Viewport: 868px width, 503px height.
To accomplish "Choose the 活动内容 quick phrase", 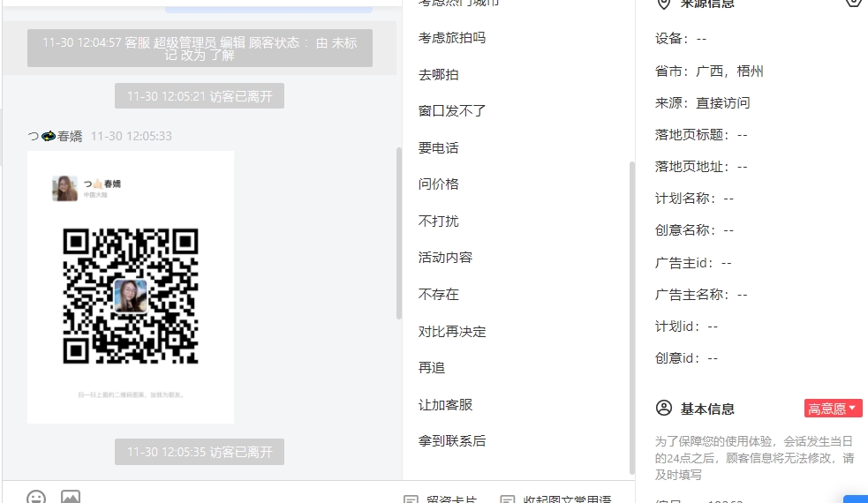I will coord(445,258).
